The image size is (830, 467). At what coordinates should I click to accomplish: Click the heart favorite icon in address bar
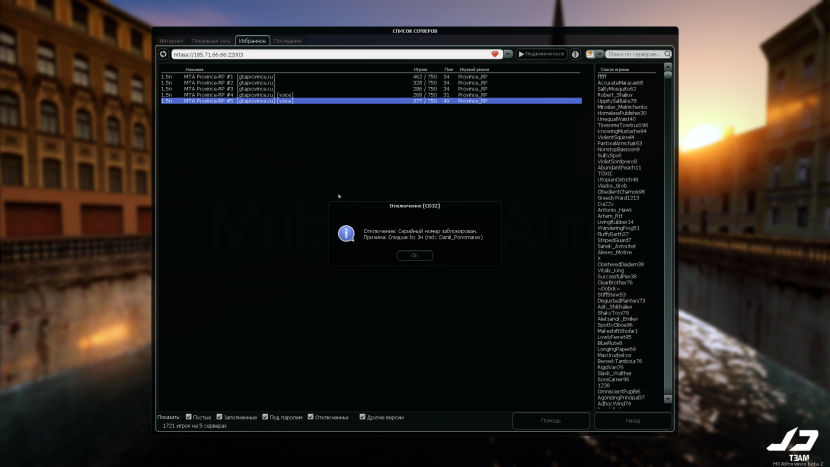(x=495, y=54)
